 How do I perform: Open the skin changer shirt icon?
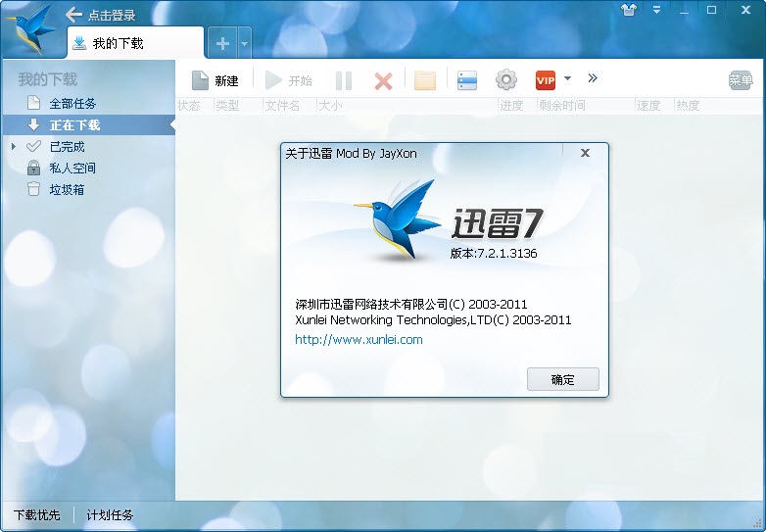(629, 10)
